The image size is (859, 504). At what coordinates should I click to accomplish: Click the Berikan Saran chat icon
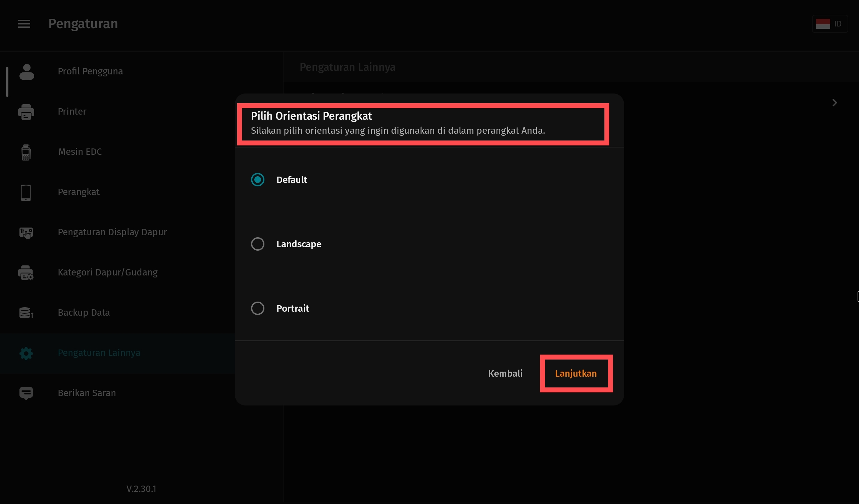pos(26,393)
